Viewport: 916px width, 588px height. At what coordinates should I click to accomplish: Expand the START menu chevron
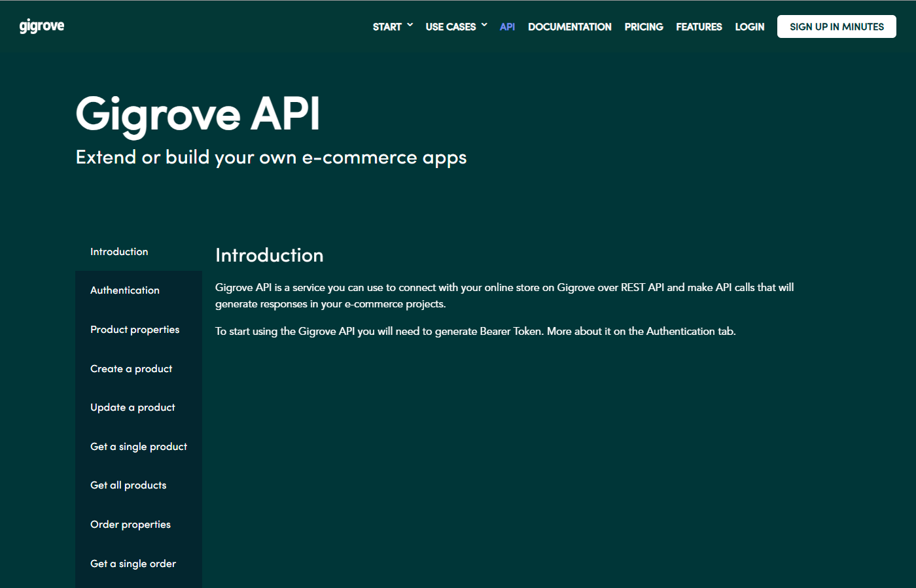(x=410, y=25)
